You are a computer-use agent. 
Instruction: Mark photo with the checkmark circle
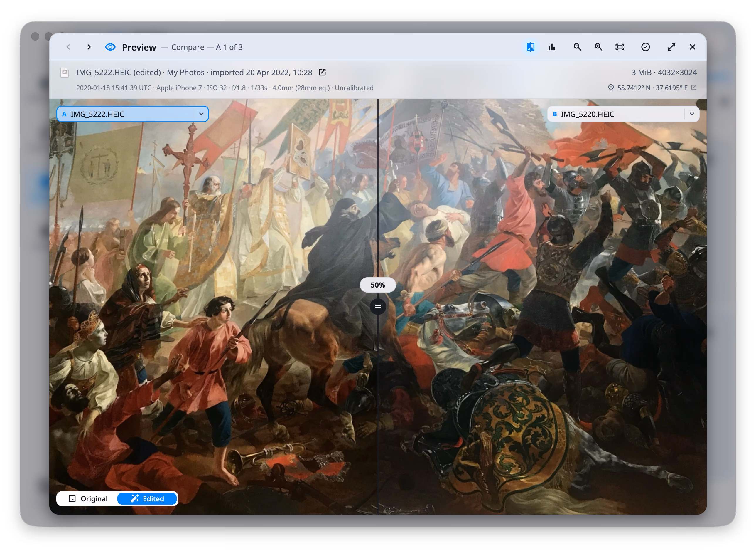pyautogui.click(x=646, y=47)
